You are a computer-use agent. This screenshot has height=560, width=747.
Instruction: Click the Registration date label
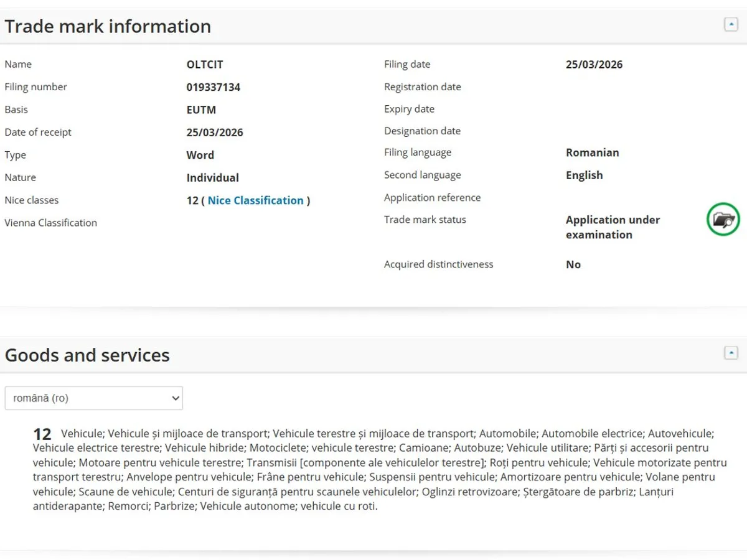tap(423, 87)
